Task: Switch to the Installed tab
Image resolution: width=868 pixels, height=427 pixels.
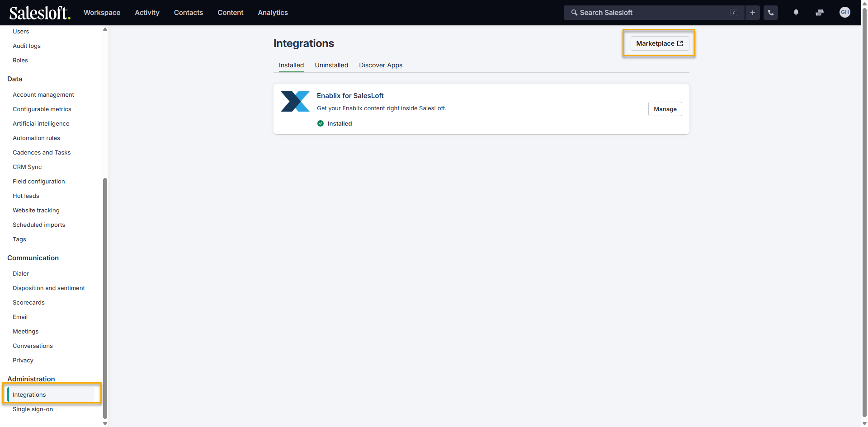Action: pyautogui.click(x=291, y=65)
